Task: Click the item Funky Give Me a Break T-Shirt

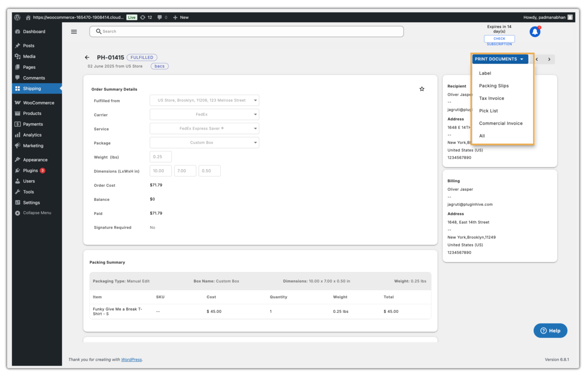Action: tap(118, 311)
